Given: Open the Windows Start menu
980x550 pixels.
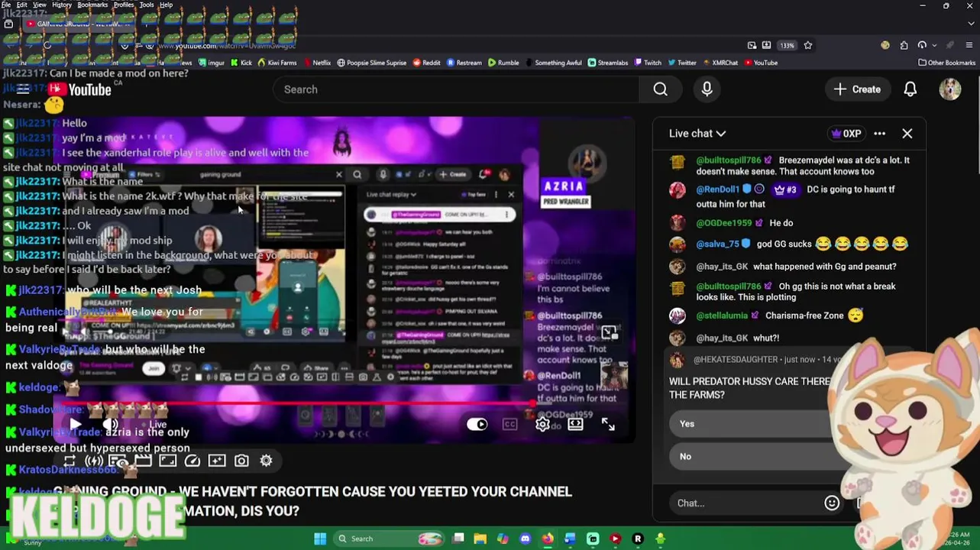Looking at the screenshot, I should click(x=320, y=539).
